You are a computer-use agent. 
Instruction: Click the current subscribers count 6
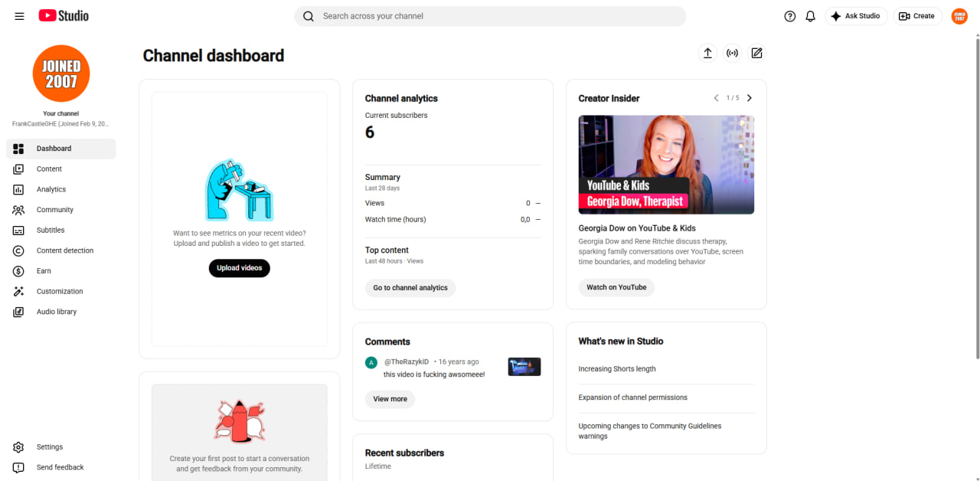(x=370, y=133)
